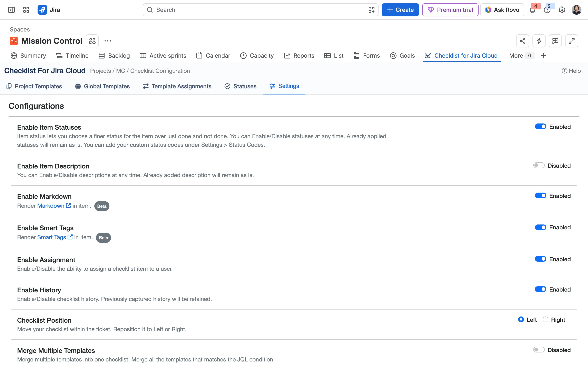588x368 pixels.
Task: Open the user profile avatar
Action: (576, 10)
